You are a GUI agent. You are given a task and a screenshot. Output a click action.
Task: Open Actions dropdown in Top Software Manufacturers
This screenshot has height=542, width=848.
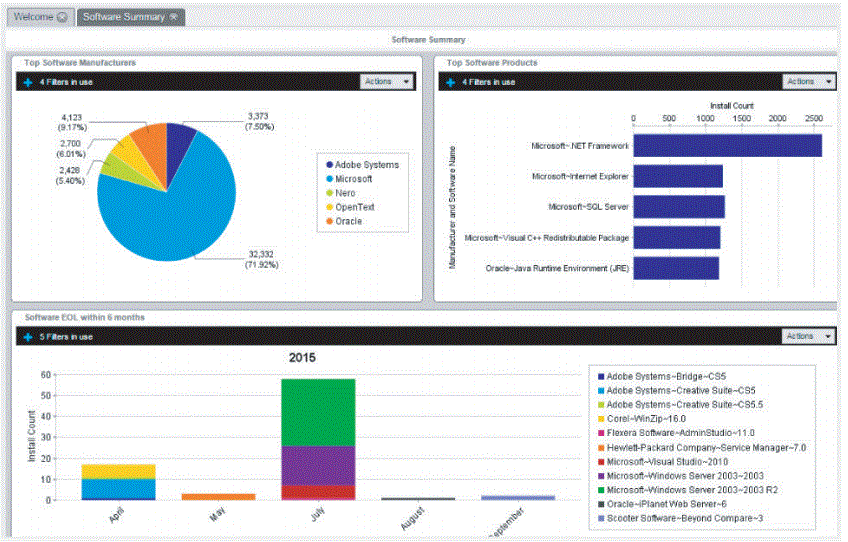tap(387, 82)
